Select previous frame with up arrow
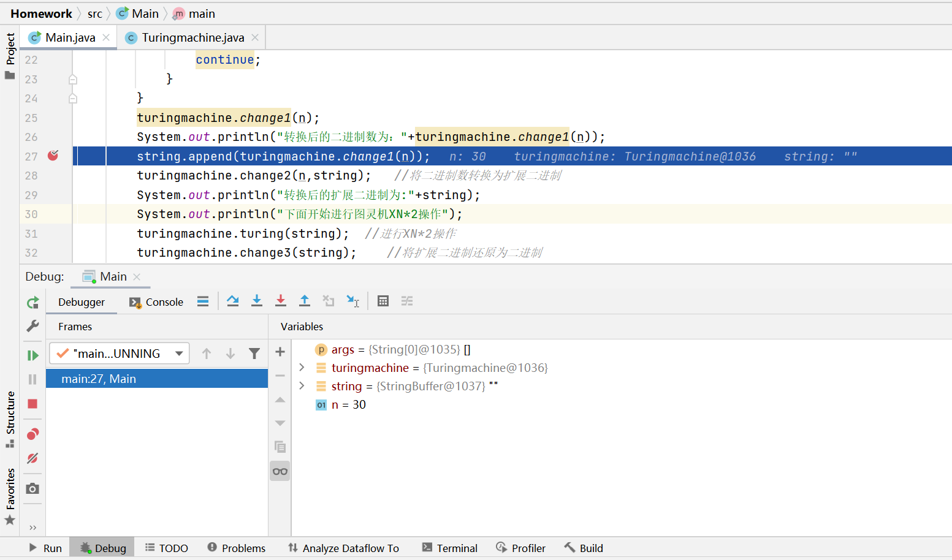This screenshot has width=952, height=560. pos(207,354)
